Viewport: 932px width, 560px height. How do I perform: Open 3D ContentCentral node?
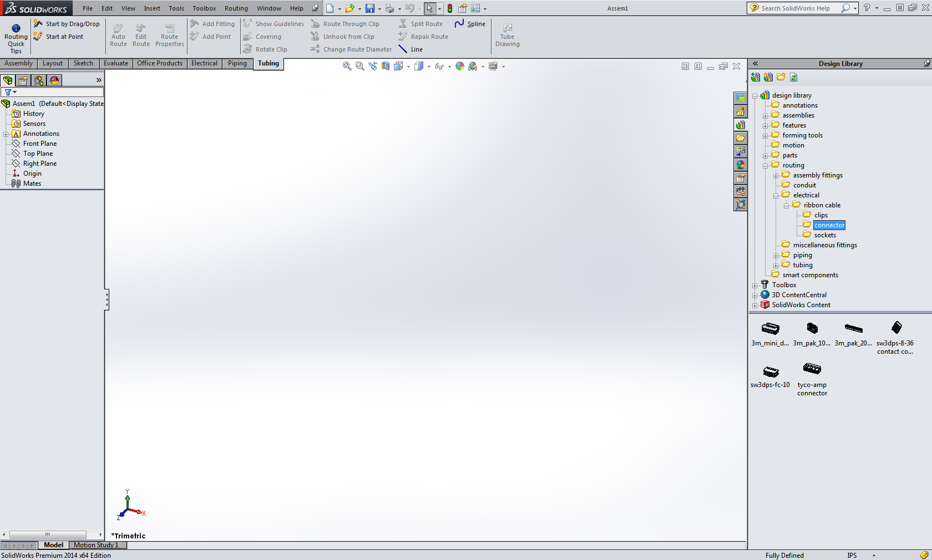click(799, 295)
